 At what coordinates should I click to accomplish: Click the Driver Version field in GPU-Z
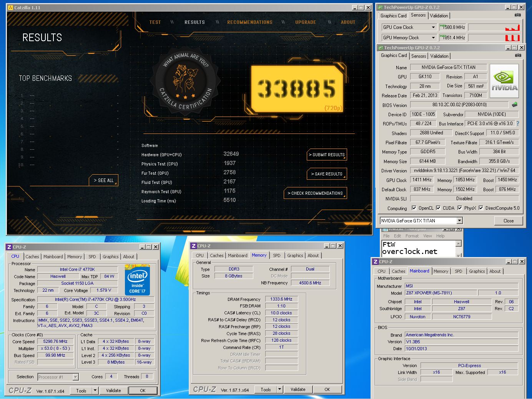tap(464, 170)
